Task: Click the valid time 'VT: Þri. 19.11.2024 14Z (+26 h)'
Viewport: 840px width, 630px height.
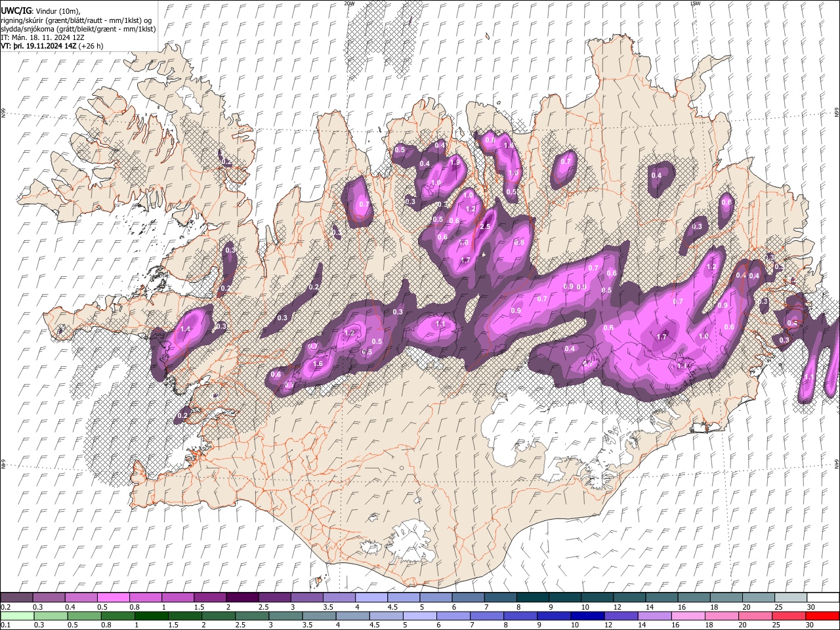Action: [52, 46]
